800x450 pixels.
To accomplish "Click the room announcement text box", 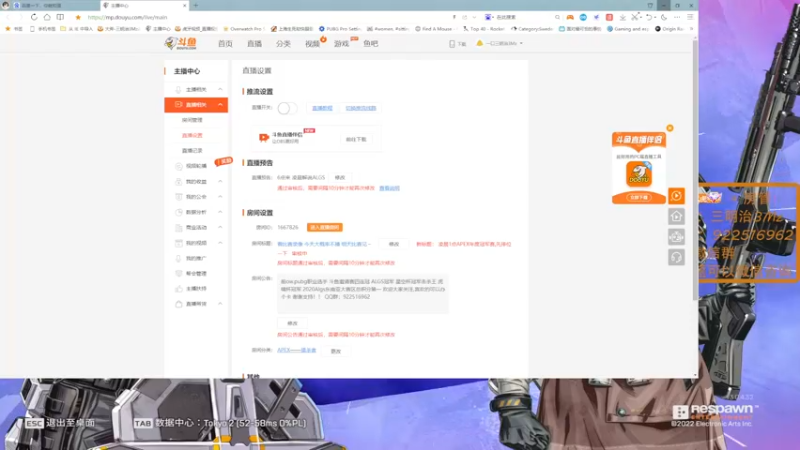I will click(363, 294).
